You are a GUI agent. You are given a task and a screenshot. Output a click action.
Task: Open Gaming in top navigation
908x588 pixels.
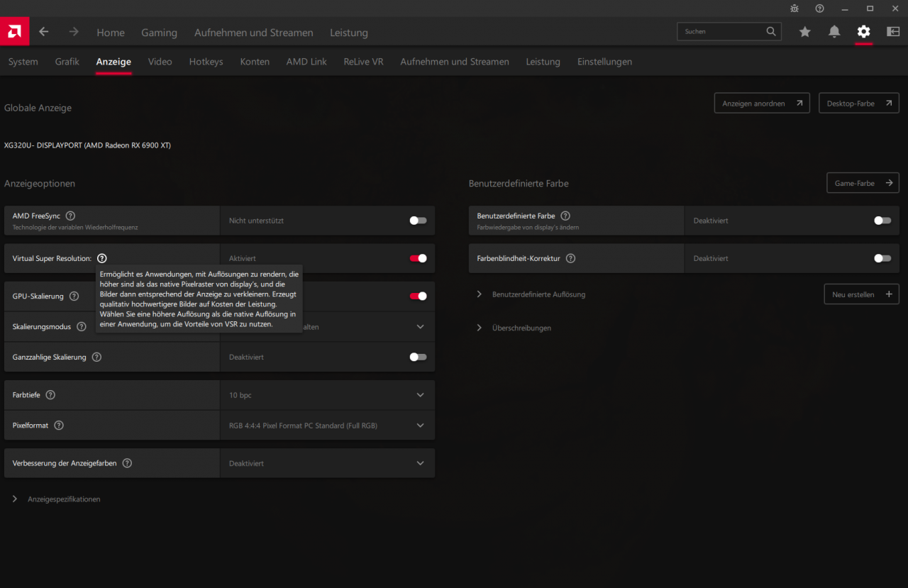(x=160, y=33)
